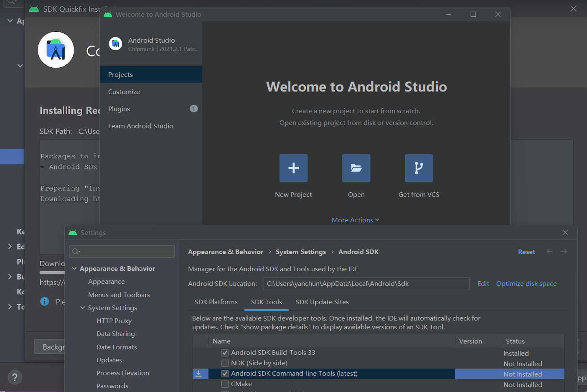The height and width of the screenshot is (392, 587).
Task: Maximize the Welcome to Android Studio window
Action: [x=473, y=14]
